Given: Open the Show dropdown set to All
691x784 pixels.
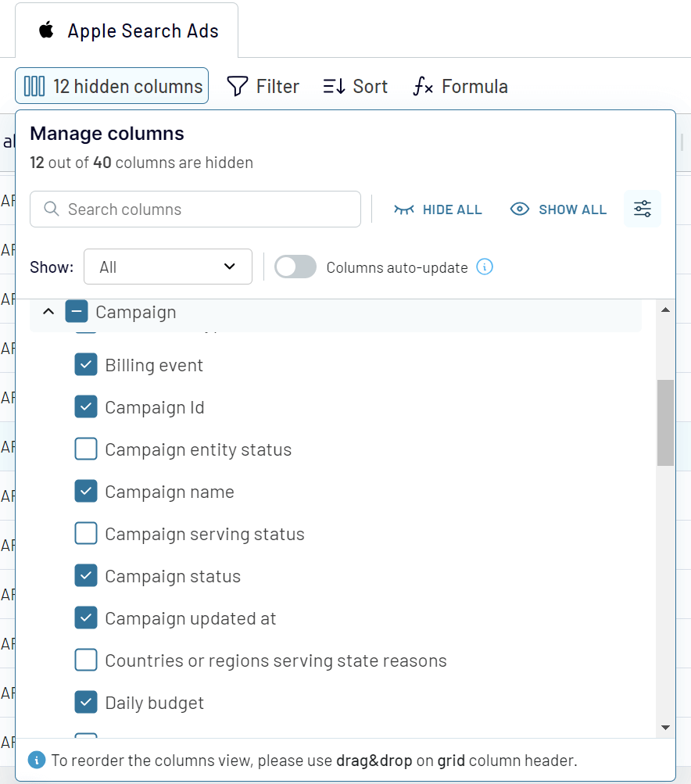Looking at the screenshot, I should point(168,267).
